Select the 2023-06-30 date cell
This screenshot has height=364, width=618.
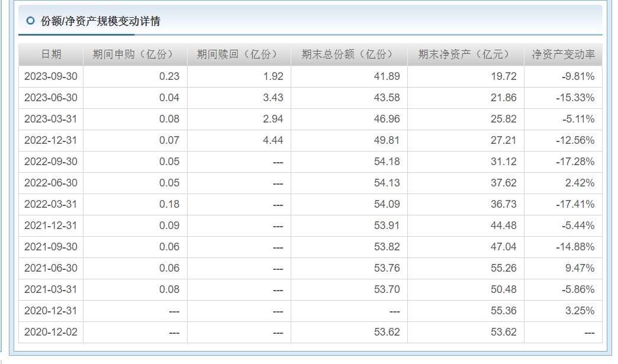[x=51, y=98]
